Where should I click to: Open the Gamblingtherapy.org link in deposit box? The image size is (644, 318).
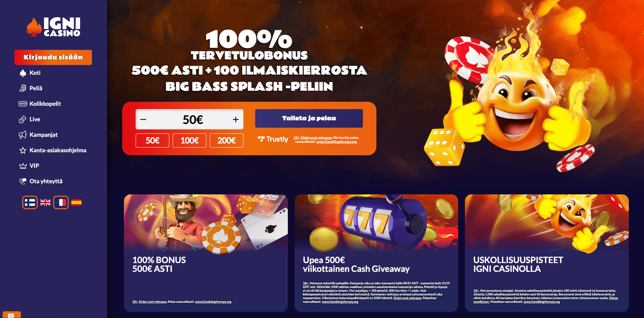coord(336,142)
